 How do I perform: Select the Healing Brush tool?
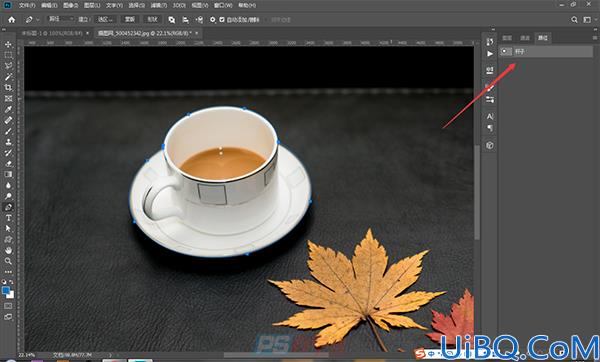click(x=8, y=120)
